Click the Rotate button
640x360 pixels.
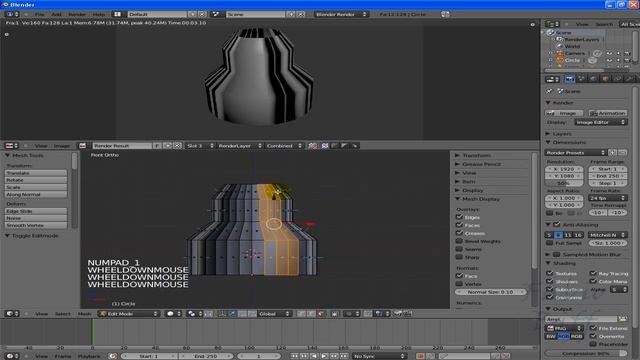click(x=36, y=180)
